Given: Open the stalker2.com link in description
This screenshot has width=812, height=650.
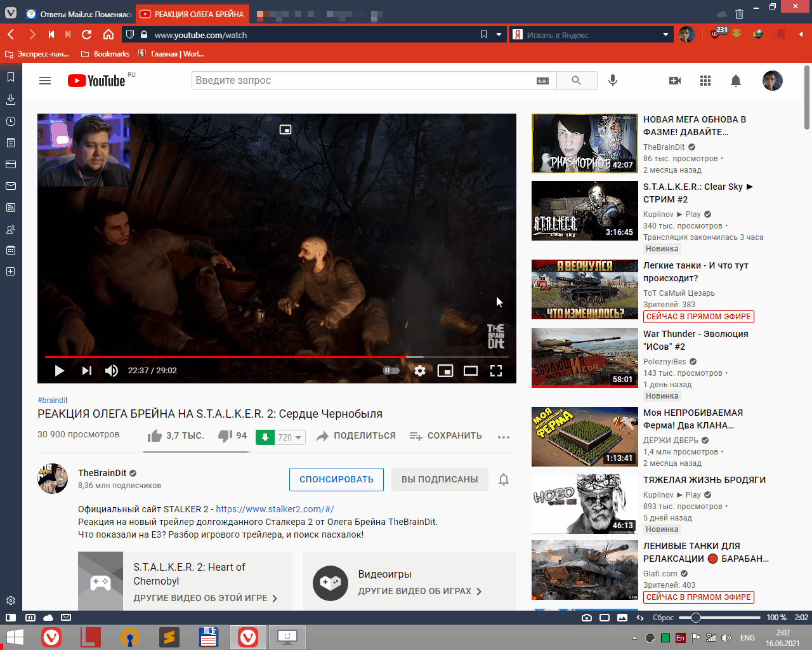Looking at the screenshot, I should [275, 509].
